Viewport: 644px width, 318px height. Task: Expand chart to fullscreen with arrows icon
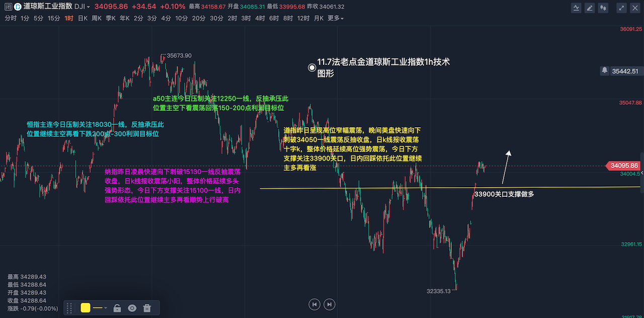coord(621,8)
